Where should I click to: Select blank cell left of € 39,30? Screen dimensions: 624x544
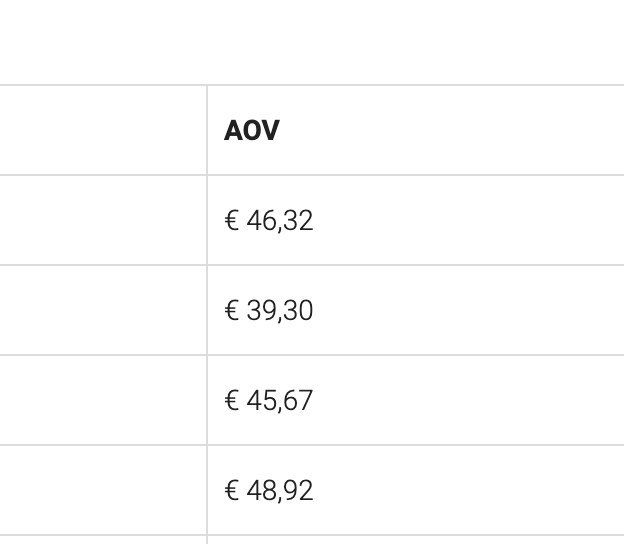(100, 310)
